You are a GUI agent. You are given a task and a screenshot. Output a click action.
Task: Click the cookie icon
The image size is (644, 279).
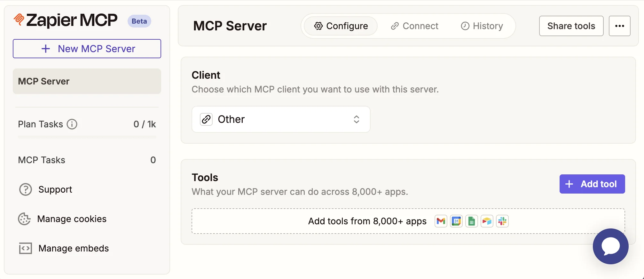pyautogui.click(x=24, y=219)
